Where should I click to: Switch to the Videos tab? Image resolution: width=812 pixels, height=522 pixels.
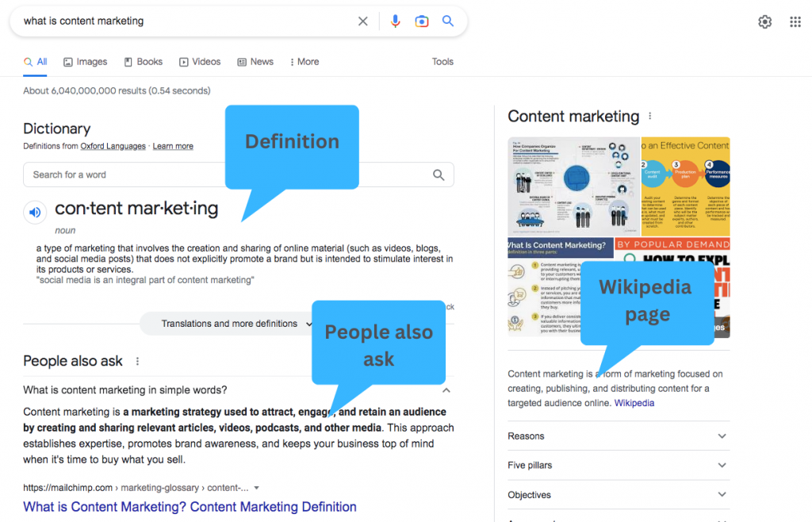tap(200, 61)
